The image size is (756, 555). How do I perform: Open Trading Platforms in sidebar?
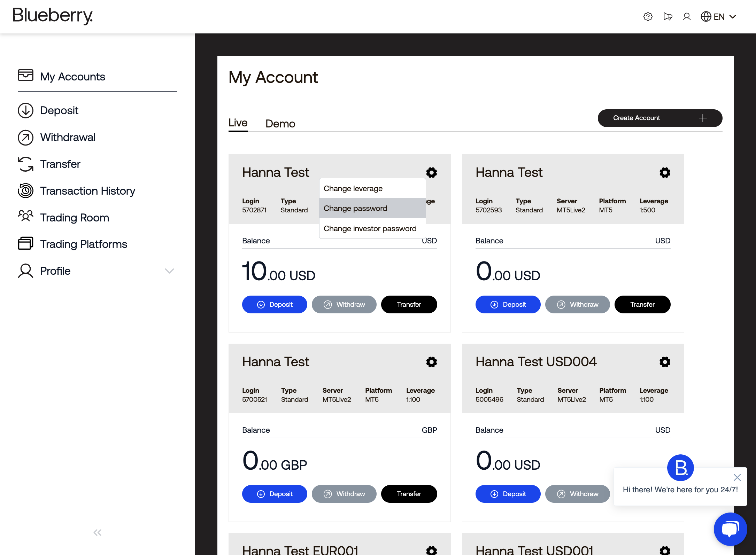(x=72, y=244)
